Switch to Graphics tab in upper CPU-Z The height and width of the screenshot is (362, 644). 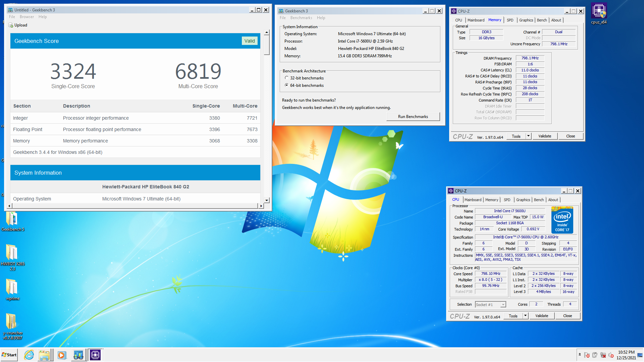pyautogui.click(x=526, y=20)
